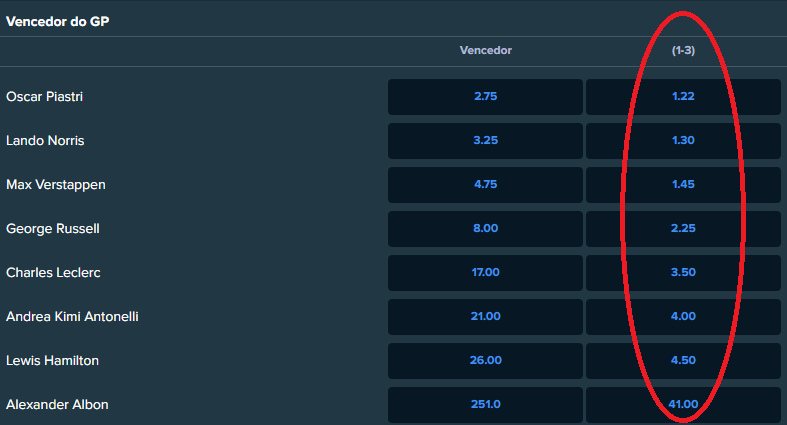787x425 pixels.
Task: Select Oscar Piastri top-3 odds 1.22
Action: pyautogui.click(x=683, y=96)
